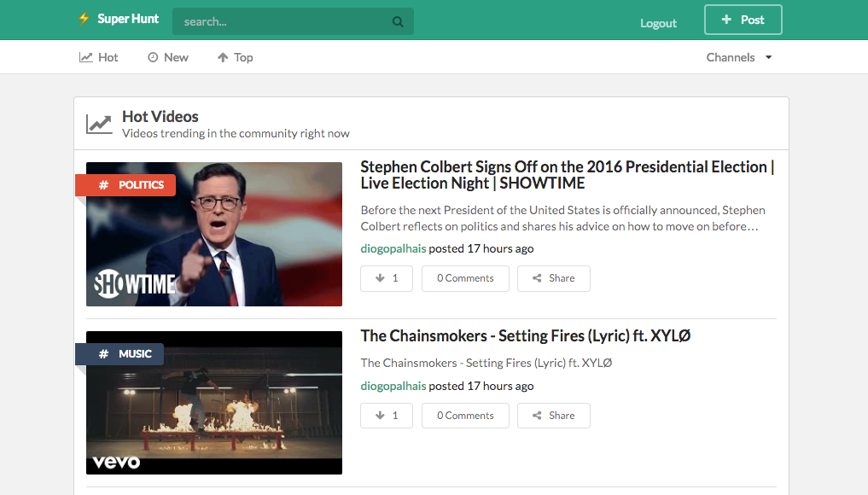Create a new post with Post button
This screenshot has width=868, height=495.
pos(743,20)
